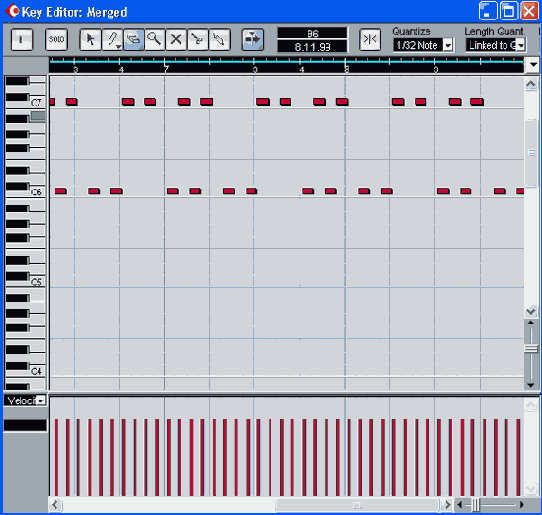Toggle the Solo editor button
The height and width of the screenshot is (515, 542).
(56, 39)
